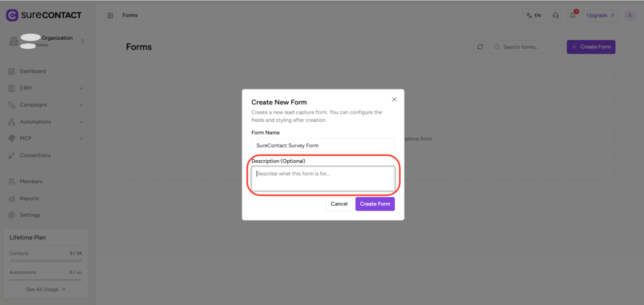Click the Form Name input field
The height and width of the screenshot is (305, 644).
(323, 145)
